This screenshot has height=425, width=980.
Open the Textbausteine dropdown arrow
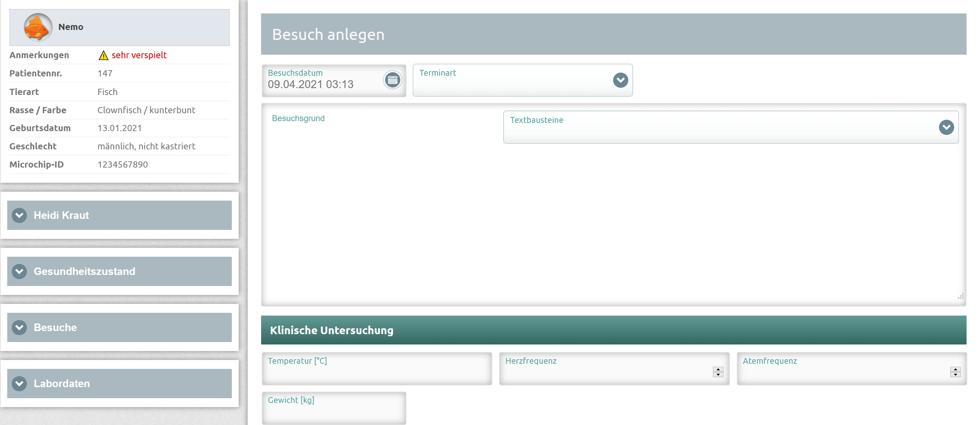point(946,127)
